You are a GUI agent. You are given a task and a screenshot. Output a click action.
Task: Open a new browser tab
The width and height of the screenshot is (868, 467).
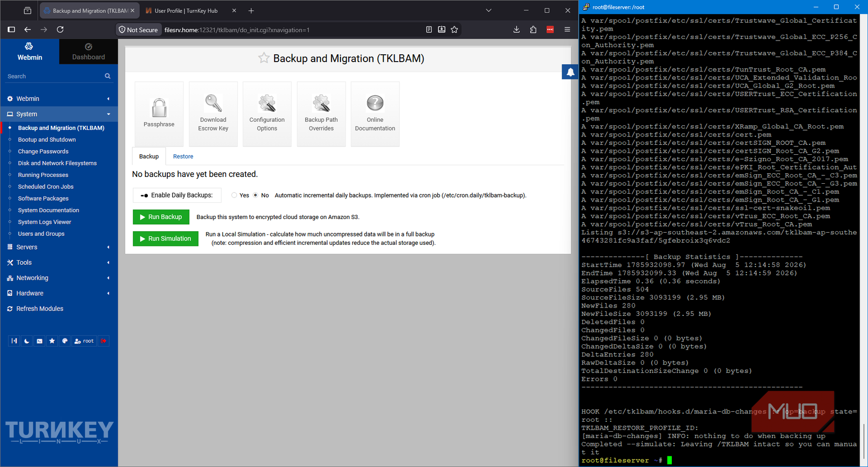click(x=251, y=11)
